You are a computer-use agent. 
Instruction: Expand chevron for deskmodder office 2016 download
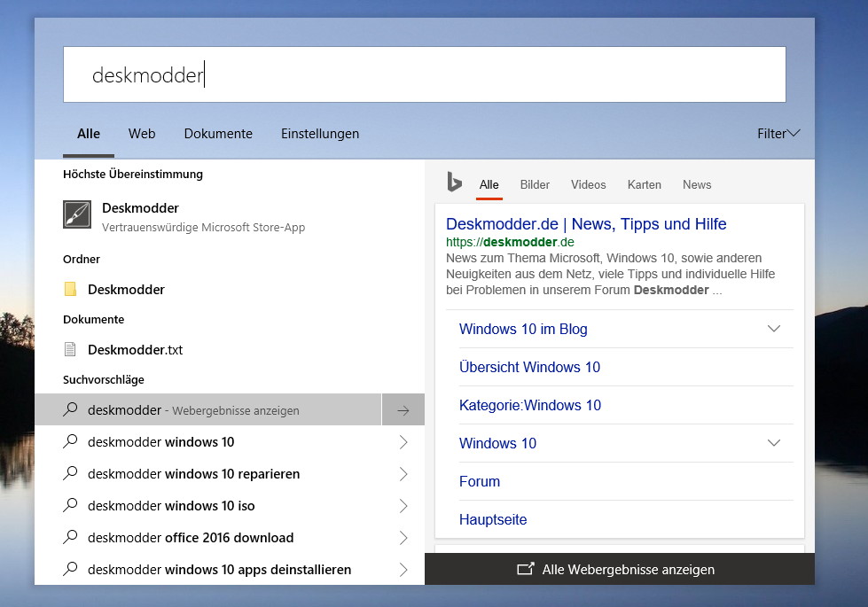point(403,537)
